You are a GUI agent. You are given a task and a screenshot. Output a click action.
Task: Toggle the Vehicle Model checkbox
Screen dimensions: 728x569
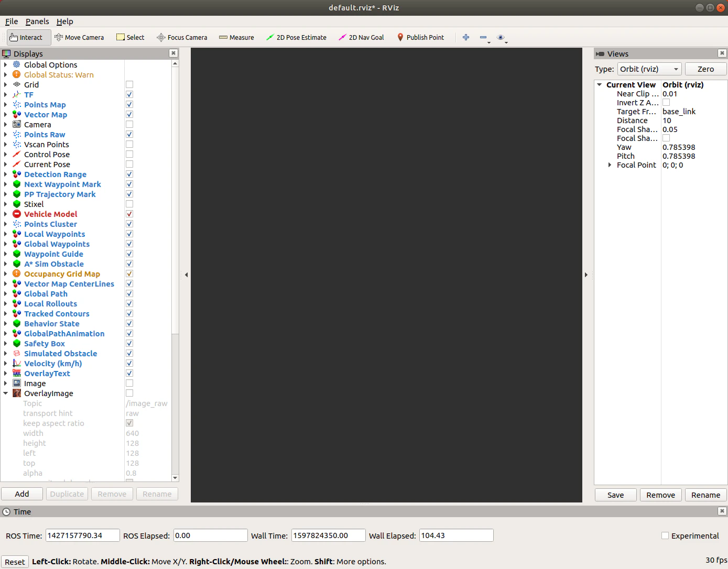(x=129, y=214)
